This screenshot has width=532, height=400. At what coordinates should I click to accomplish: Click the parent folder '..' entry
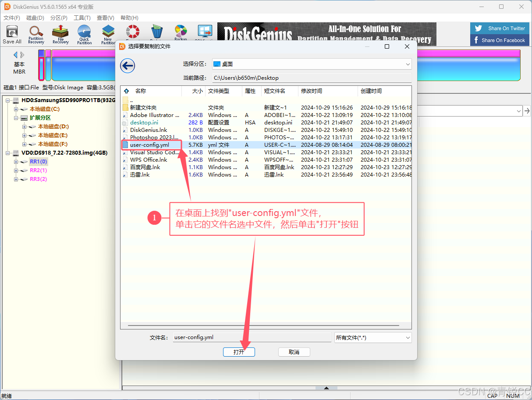coord(131,100)
